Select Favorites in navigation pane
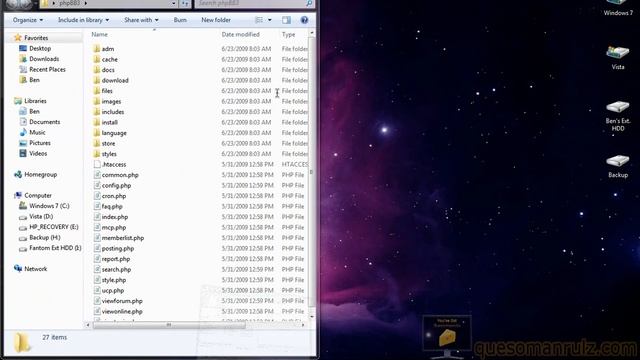 tap(36, 38)
